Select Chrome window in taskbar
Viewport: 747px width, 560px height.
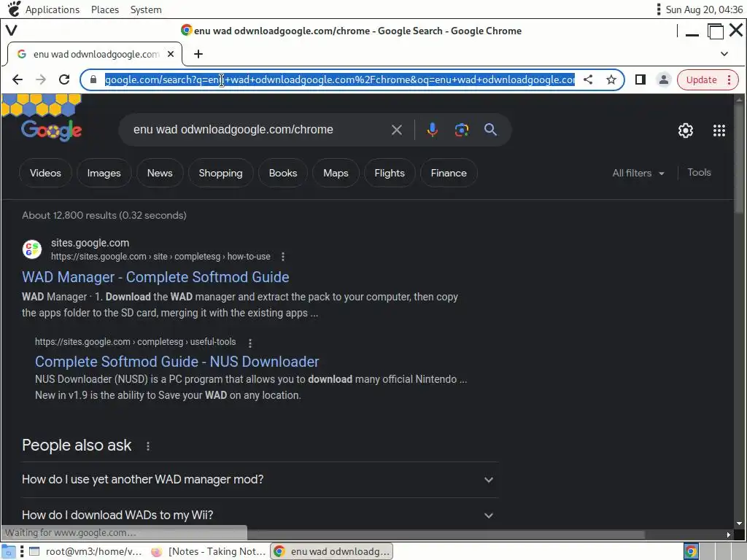coord(333,551)
